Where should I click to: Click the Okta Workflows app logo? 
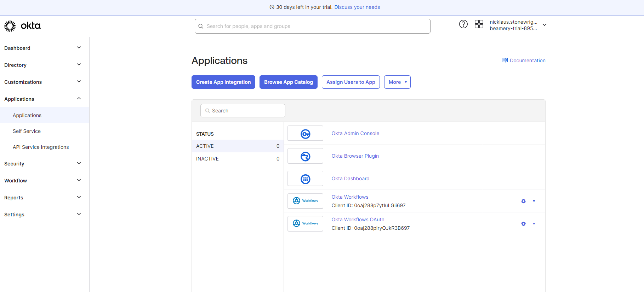305,201
